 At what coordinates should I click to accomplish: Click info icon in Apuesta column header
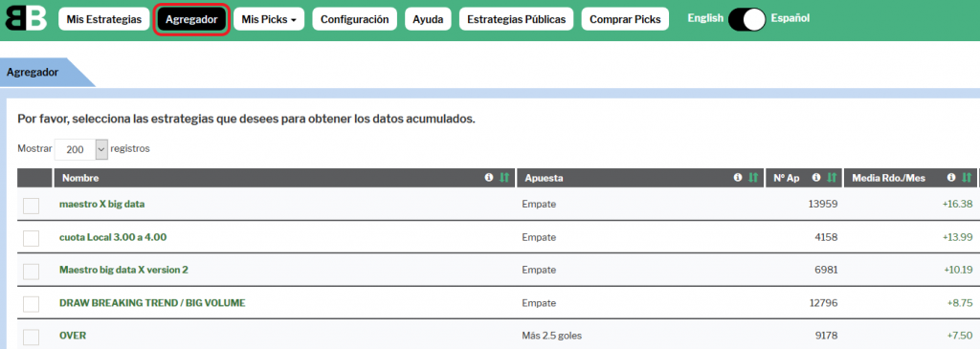[x=738, y=178]
